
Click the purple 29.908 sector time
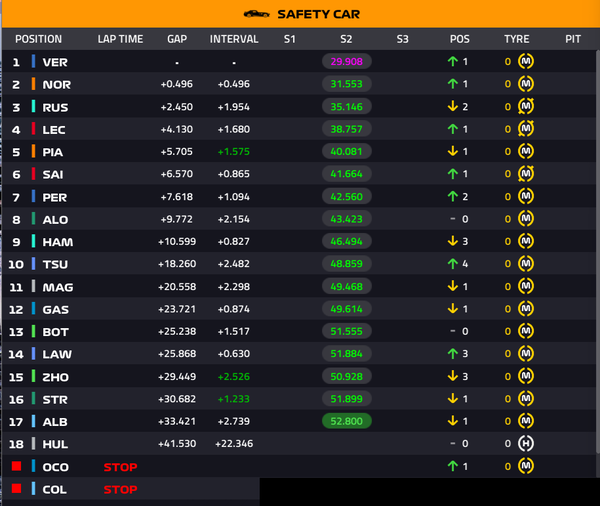pyautogui.click(x=346, y=62)
